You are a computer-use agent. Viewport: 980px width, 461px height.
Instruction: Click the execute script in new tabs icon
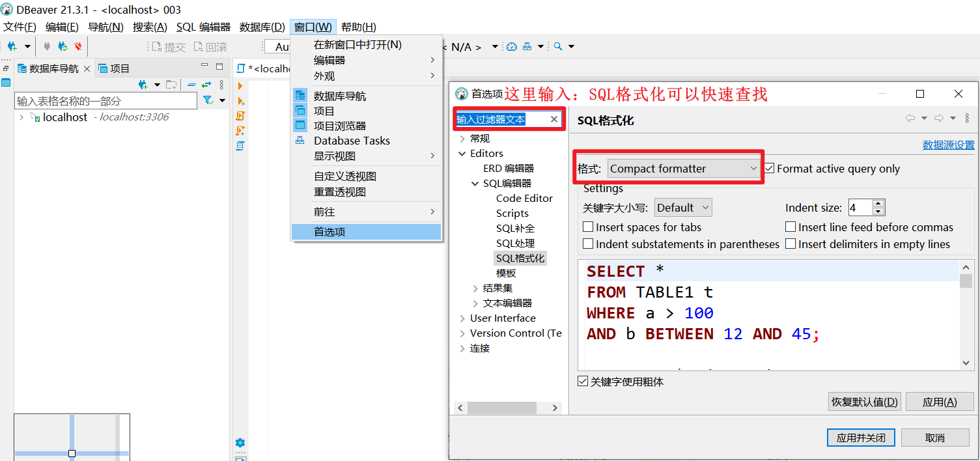(240, 131)
